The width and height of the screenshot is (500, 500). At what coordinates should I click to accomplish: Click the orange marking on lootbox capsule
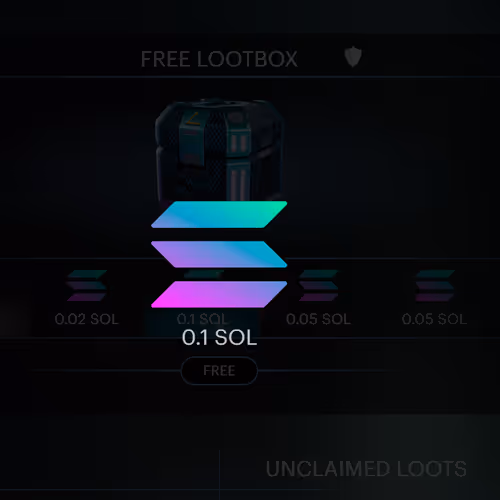pos(194,119)
